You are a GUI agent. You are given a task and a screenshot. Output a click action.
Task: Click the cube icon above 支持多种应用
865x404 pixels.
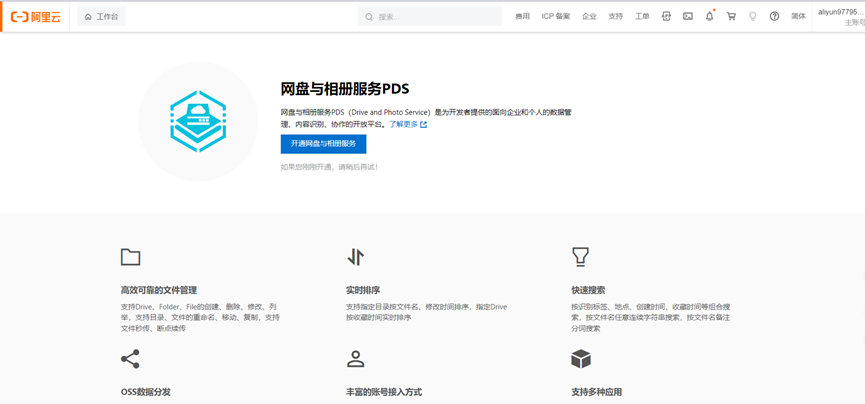pos(581,359)
